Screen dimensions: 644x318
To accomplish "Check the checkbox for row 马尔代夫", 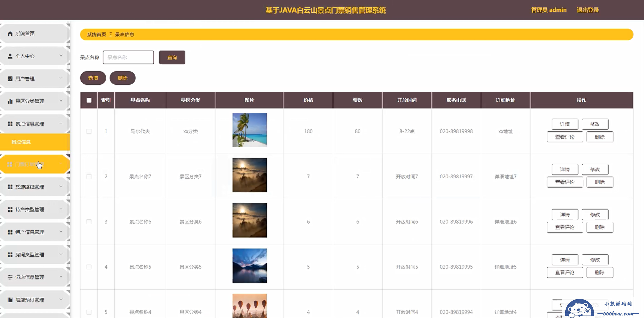I will tap(89, 132).
